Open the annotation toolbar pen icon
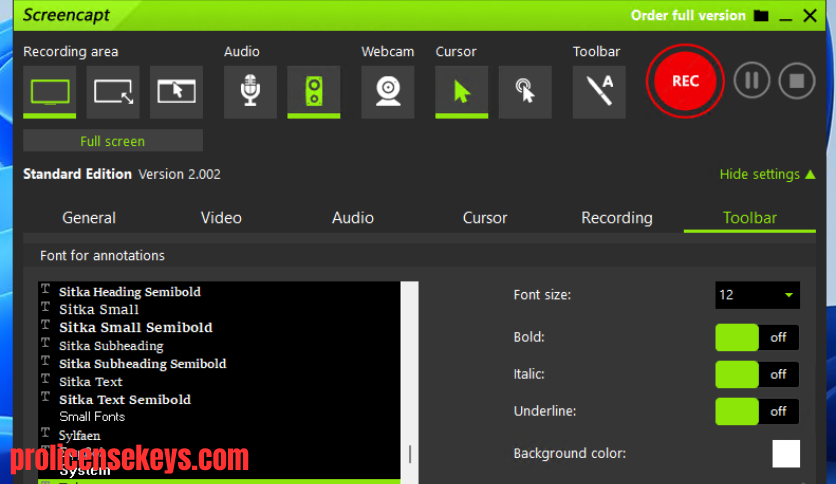This screenshot has height=484, width=836. (599, 92)
